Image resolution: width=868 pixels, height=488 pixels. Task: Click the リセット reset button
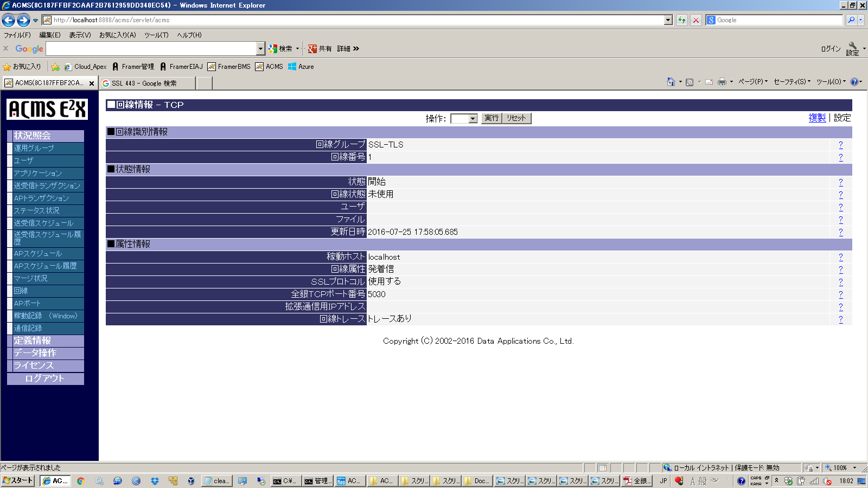coord(516,118)
